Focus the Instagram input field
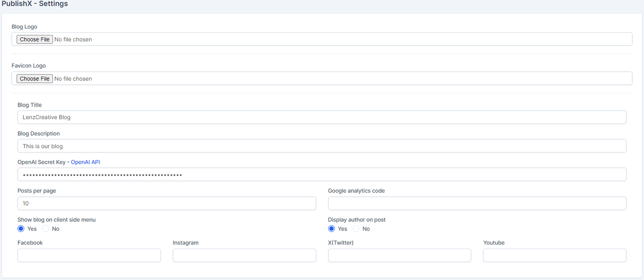The height and width of the screenshot is (280, 644). (x=244, y=255)
